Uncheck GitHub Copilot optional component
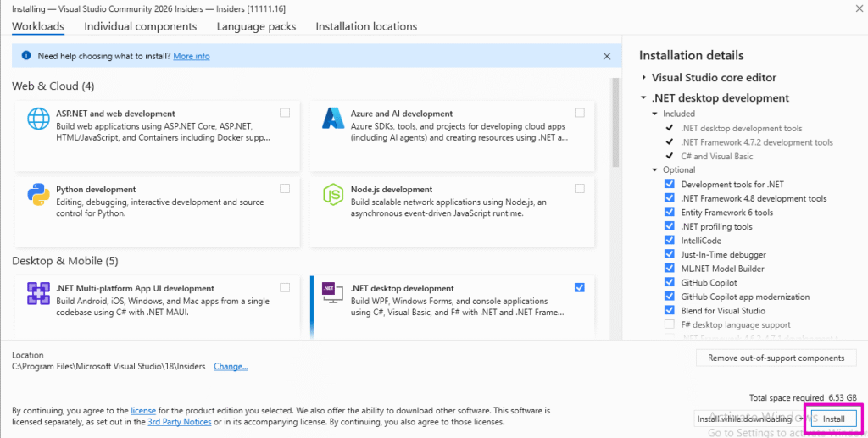 (670, 283)
